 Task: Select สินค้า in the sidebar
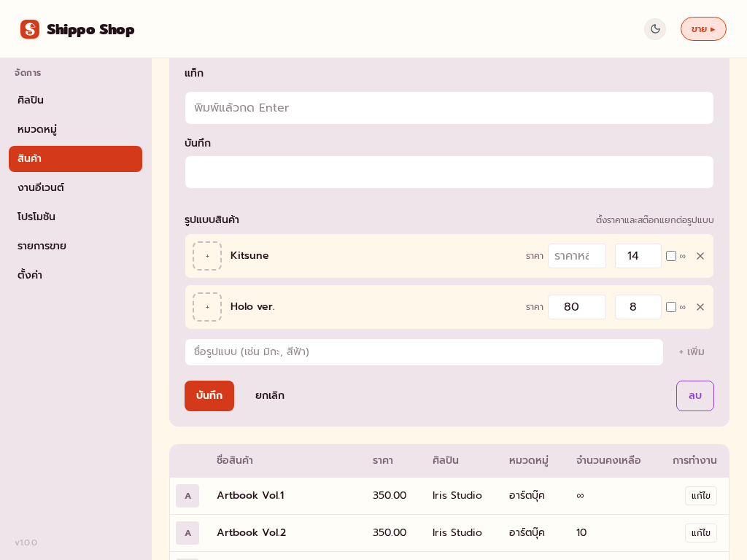75,158
